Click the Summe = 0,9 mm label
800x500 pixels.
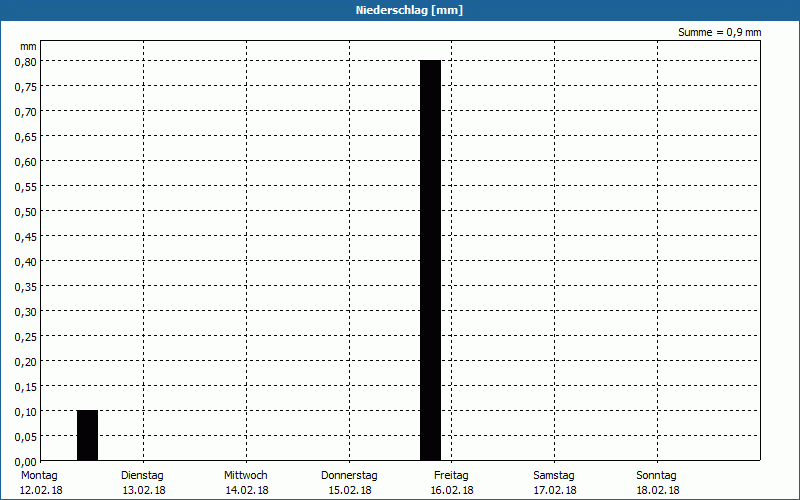[x=719, y=32]
